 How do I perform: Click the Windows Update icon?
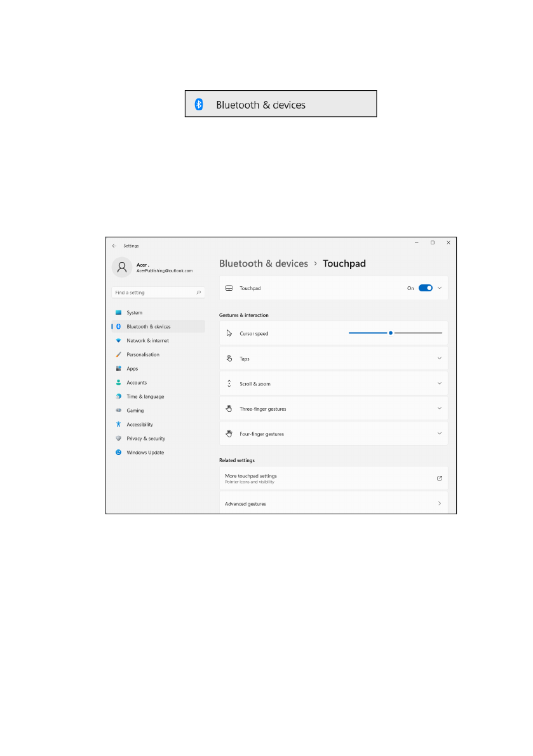click(118, 453)
